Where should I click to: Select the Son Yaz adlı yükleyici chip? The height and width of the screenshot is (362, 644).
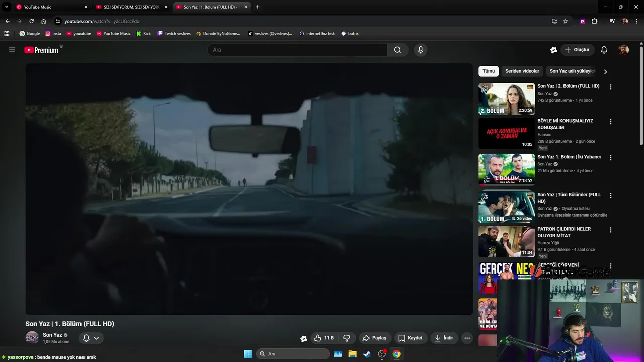[573, 71]
